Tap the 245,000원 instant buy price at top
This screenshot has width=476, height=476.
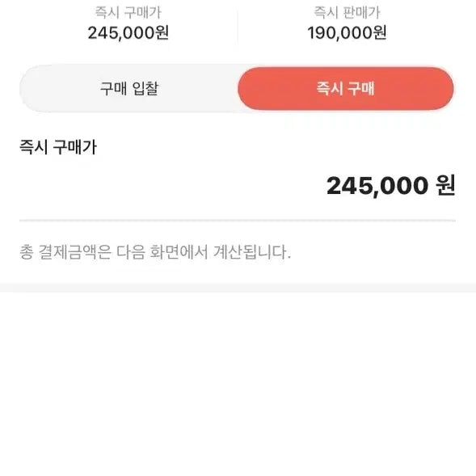click(128, 32)
